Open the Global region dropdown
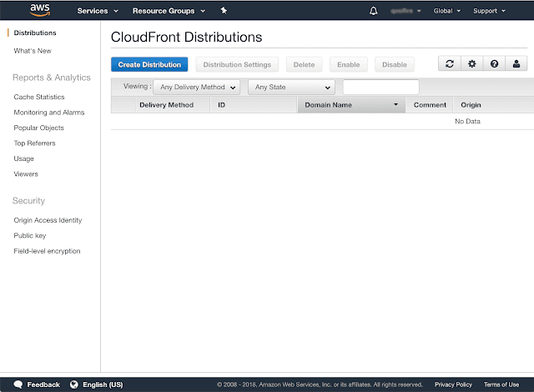The height and width of the screenshot is (392, 534). pos(447,11)
